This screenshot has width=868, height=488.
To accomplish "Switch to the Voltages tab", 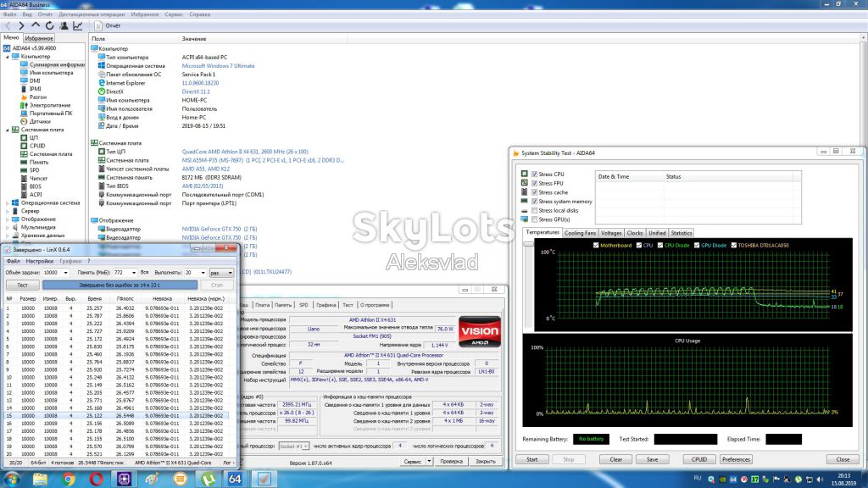I will pos(611,233).
